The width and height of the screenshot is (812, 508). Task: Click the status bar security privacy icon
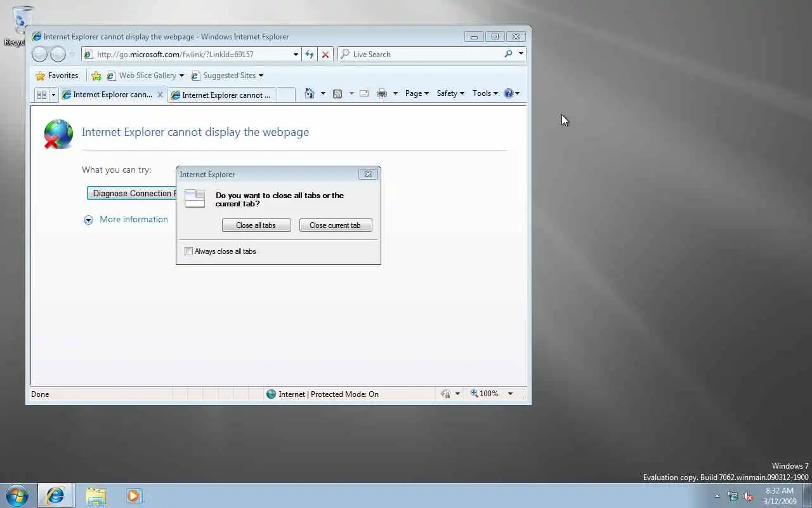coord(445,394)
